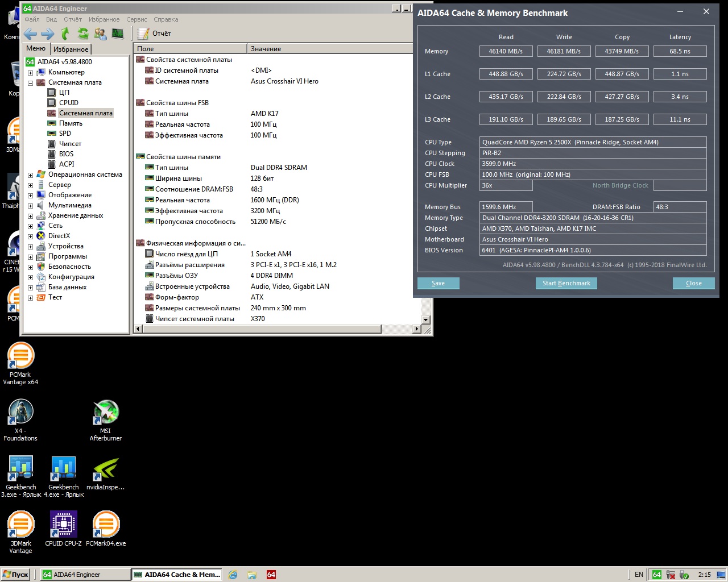
Task: Open the Вид menu
Action: [x=51, y=19]
